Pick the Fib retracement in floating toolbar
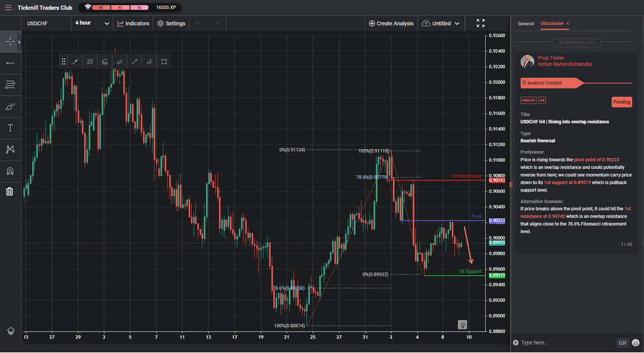This screenshot has height=353, width=644. (90, 61)
